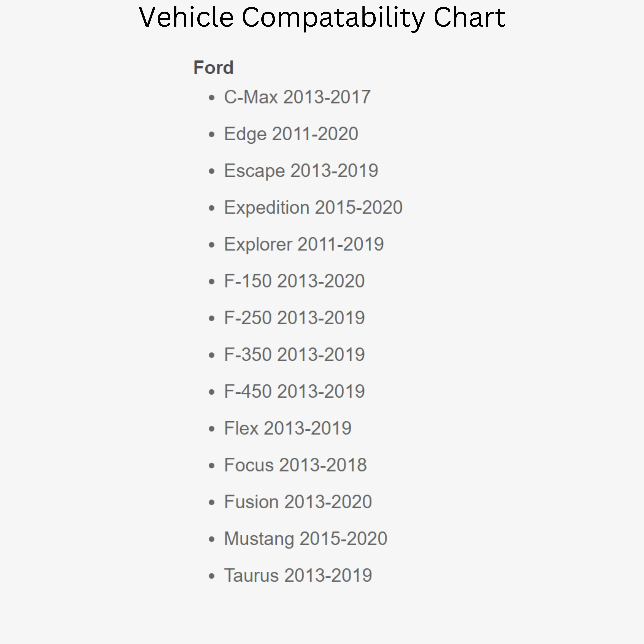Click the bullet beside Taurus
The image size is (644, 644).
(x=212, y=576)
